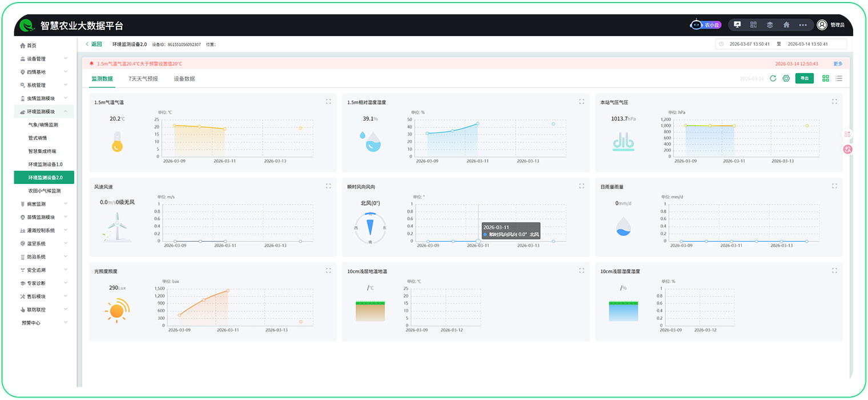Screen dimensions: 868x400
Task: Open the QR code icon in top bar
Action: (x=753, y=25)
